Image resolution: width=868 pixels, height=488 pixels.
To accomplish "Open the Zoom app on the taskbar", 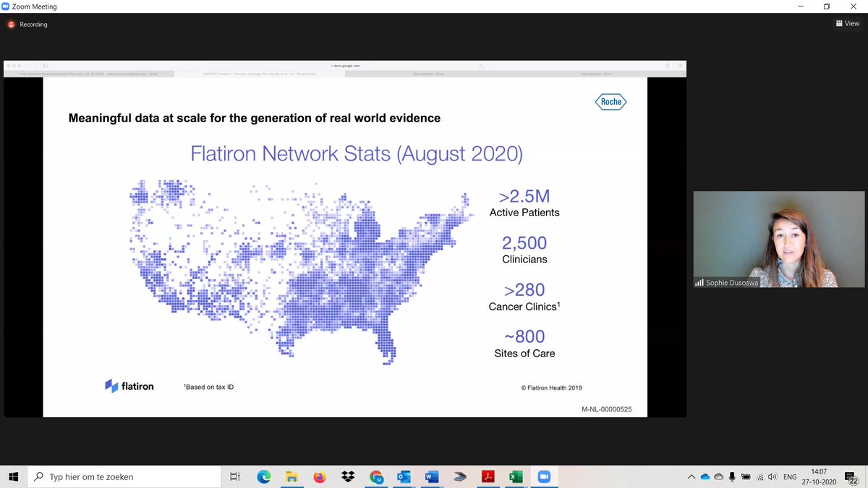I will [x=544, y=477].
